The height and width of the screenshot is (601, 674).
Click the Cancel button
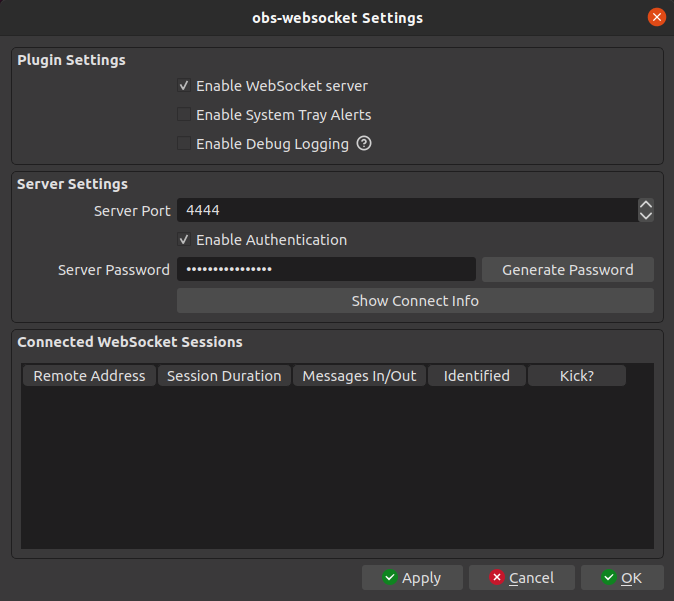click(x=522, y=577)
